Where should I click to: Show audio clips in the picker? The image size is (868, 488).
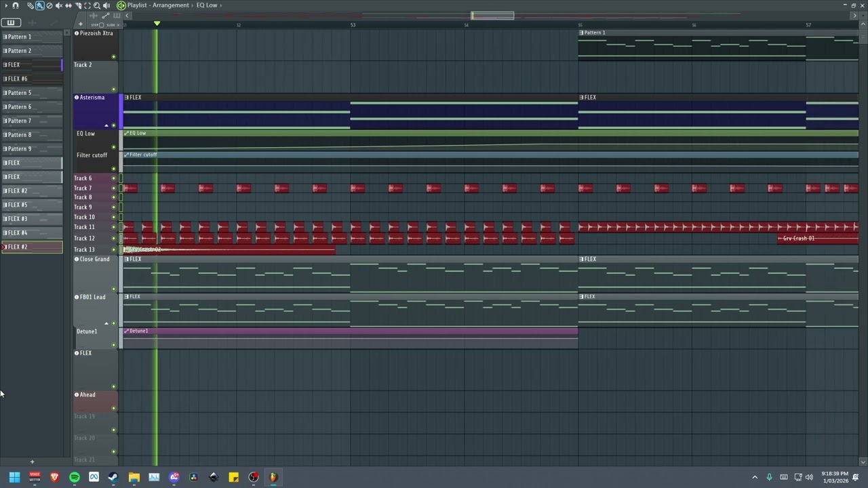pos(32,22)
